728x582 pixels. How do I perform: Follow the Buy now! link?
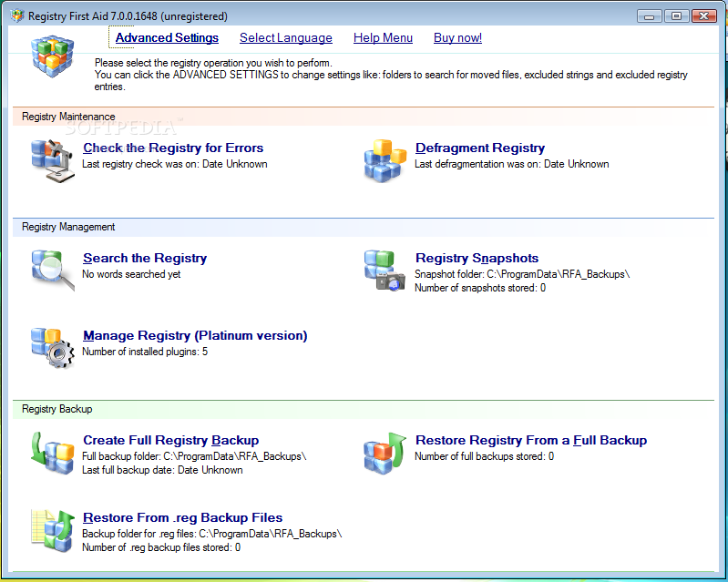click(457, 37)
